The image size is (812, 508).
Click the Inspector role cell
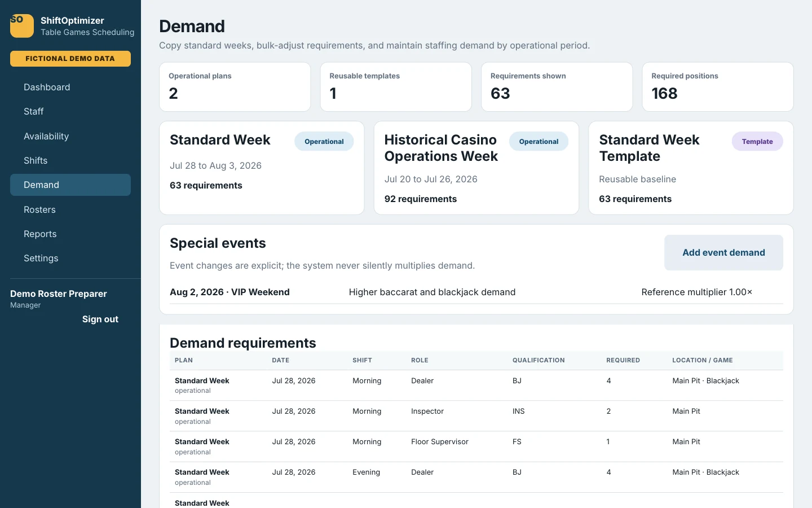(x=427, y=411)
